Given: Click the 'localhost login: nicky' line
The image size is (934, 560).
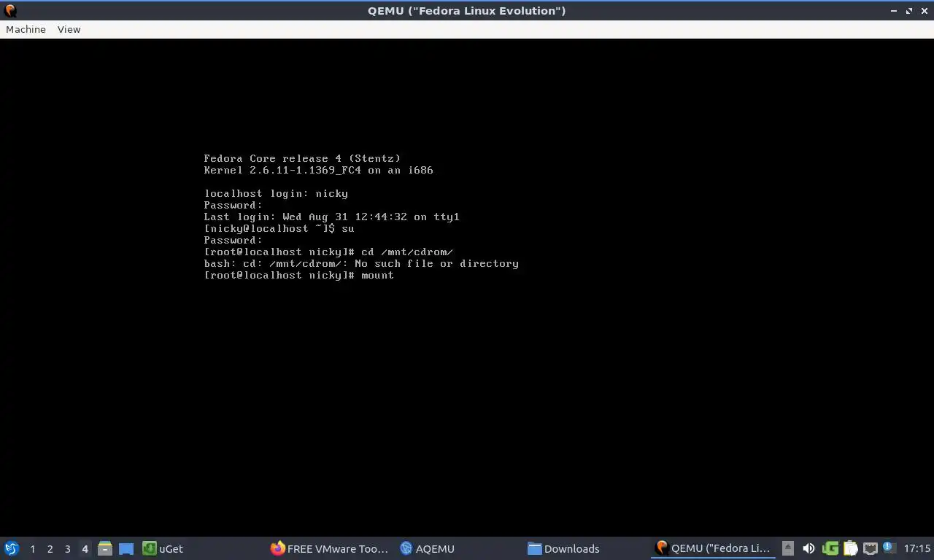Looking at the screenshot, I should tap(276, 193).
